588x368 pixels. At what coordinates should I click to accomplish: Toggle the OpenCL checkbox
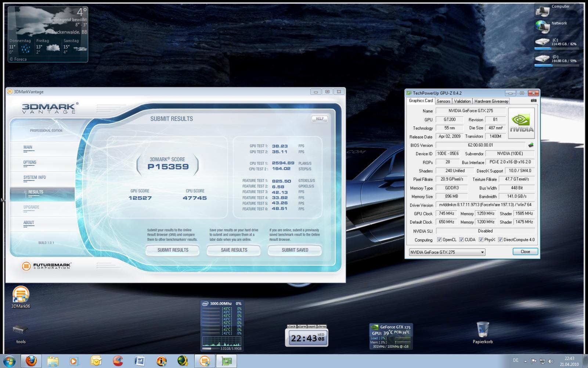(x=439, y=240)
